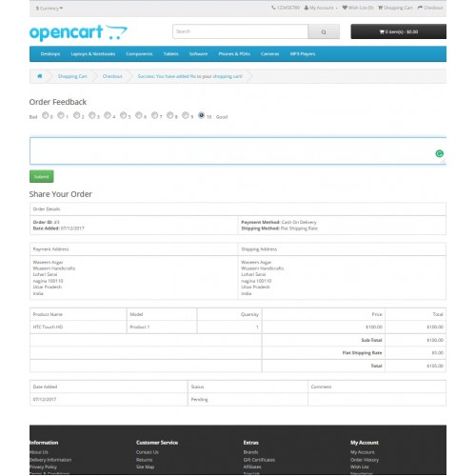Select rating 4 radio button
This screenshot has height=476, width=476.
click(x=108, y=115)
